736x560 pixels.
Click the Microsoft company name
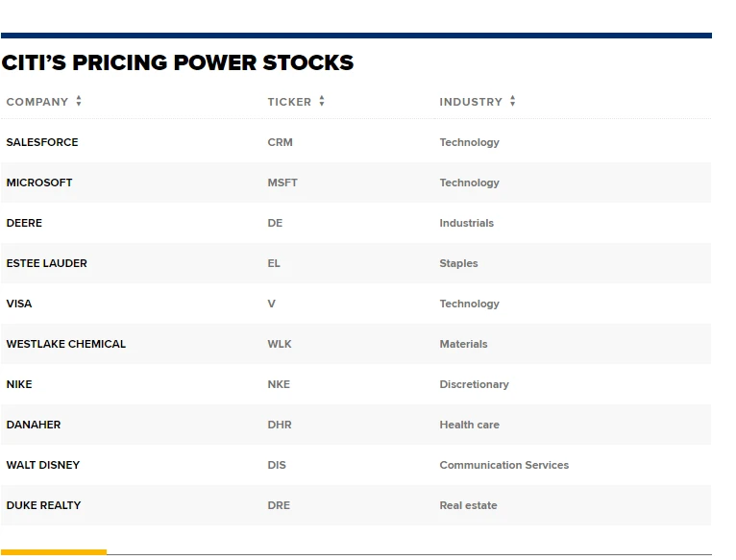(39, 183)
